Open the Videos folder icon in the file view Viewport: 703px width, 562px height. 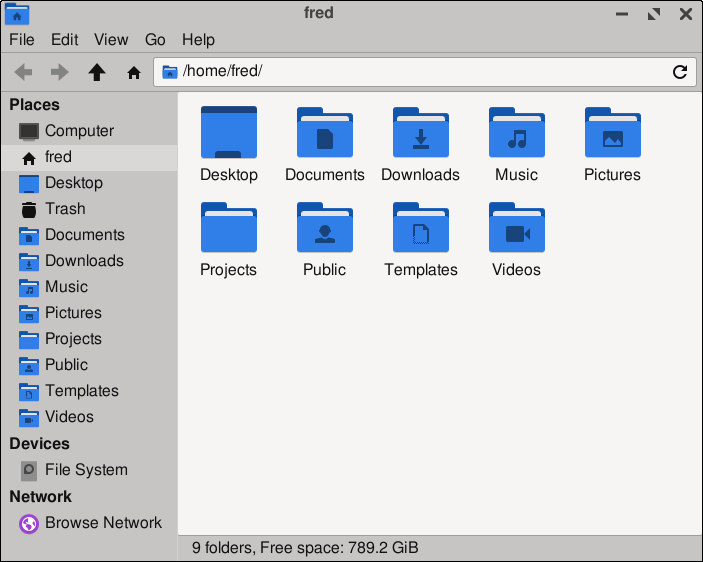point(516,227)
